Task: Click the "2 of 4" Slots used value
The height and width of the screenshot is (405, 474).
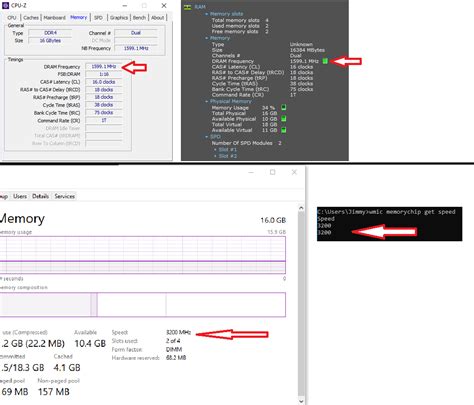Action: 173,341
